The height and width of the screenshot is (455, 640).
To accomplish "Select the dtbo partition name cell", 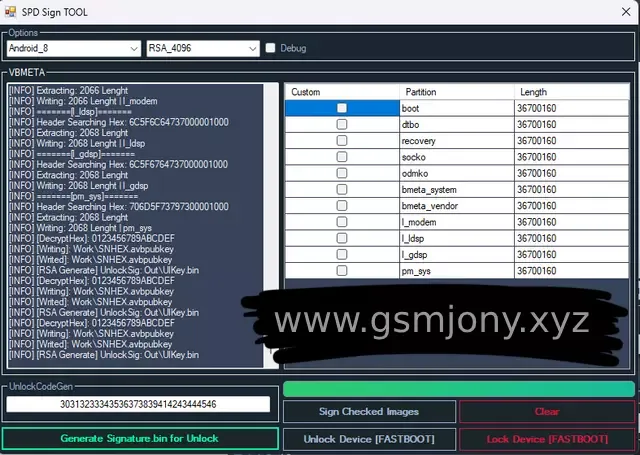I will tap(457, 124).
